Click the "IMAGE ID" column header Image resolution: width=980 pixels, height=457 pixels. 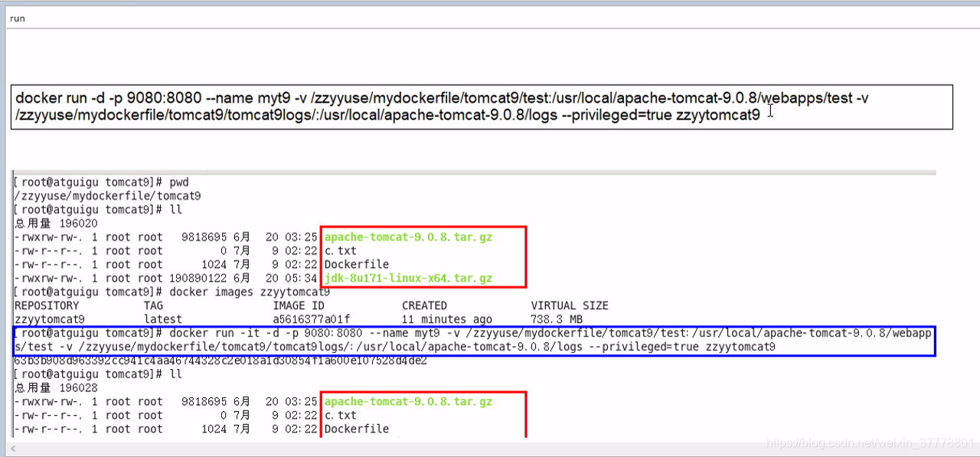299,305
